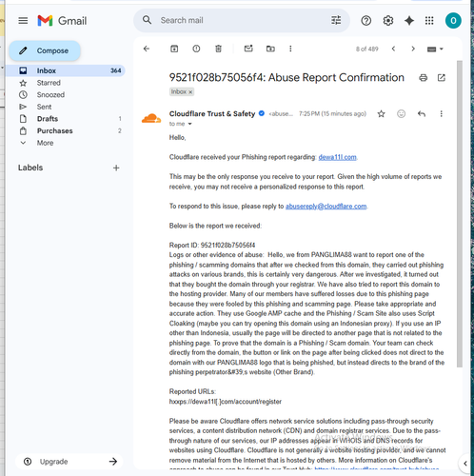The width and height of the screenshot is (474, 476).
Task: Open Move to folder icon
Action: point(270,49)
